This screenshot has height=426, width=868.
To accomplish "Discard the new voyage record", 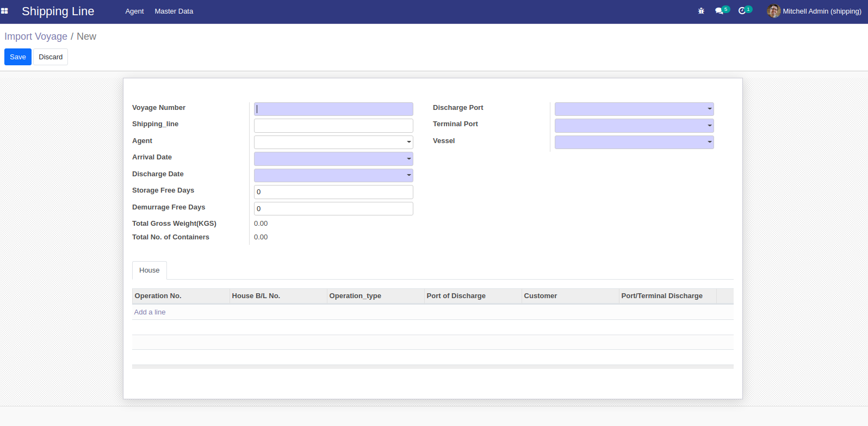I will (51, 57).
